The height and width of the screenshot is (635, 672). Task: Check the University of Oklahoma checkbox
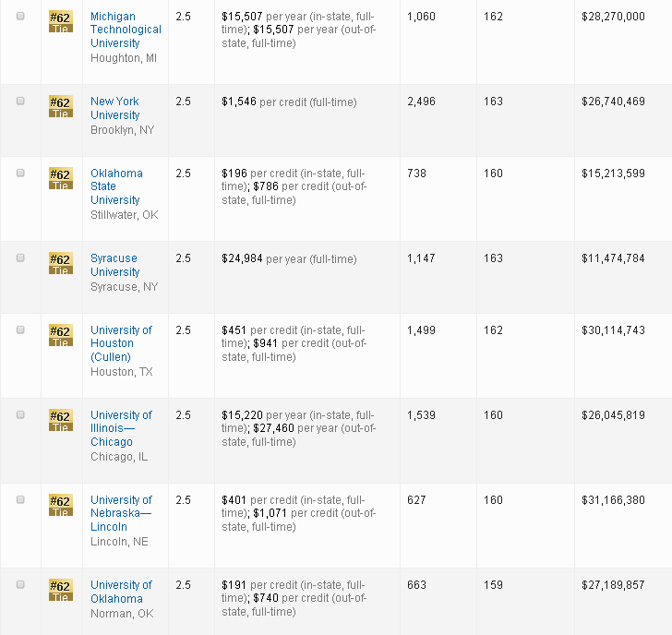20,585
